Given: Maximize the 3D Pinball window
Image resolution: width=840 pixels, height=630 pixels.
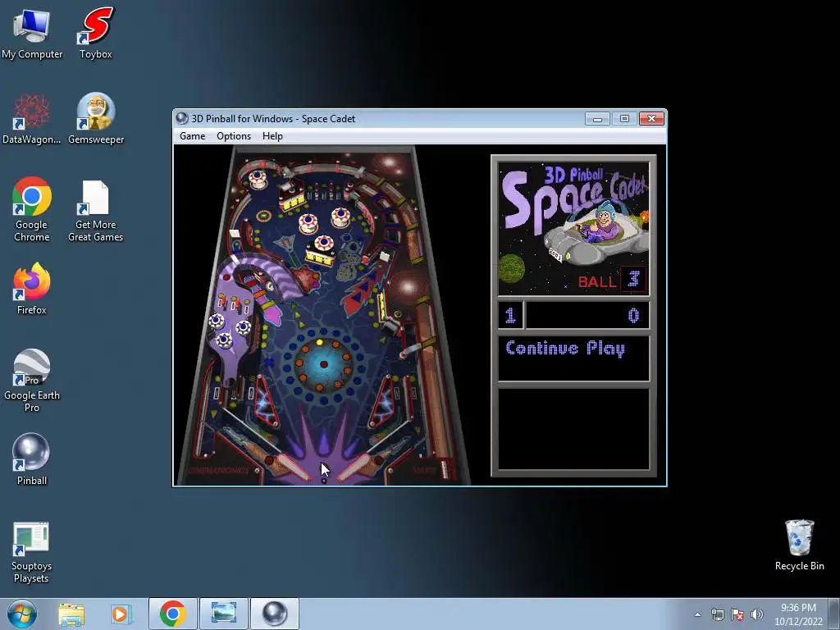Looking at the screenshot, I should click(x=624, y=118).
